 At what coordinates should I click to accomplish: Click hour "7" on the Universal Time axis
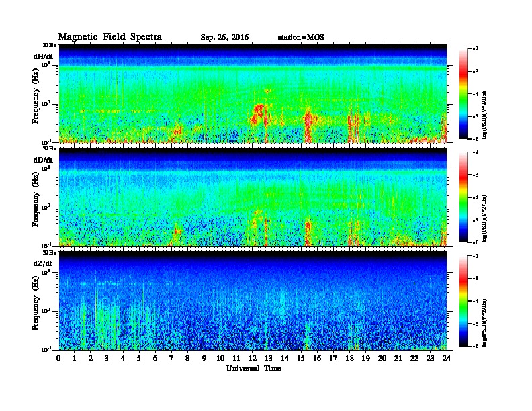[172, 359]
